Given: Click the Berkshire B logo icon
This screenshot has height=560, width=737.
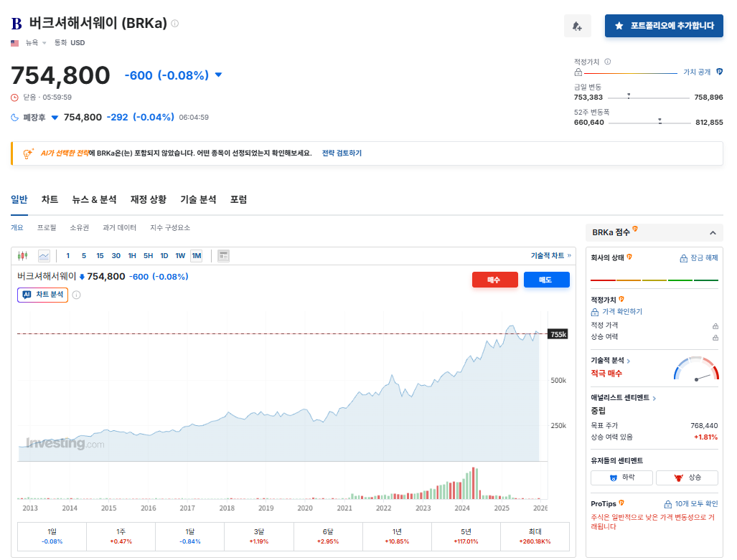Looking at the screenshot, I should point(17,24).
